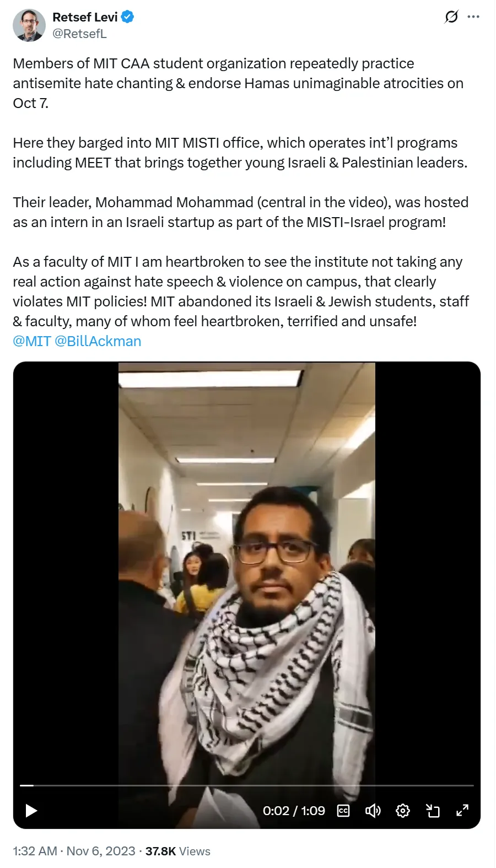Mute the video sound
This screenshot has height=868, width=496.
point(373,811)
